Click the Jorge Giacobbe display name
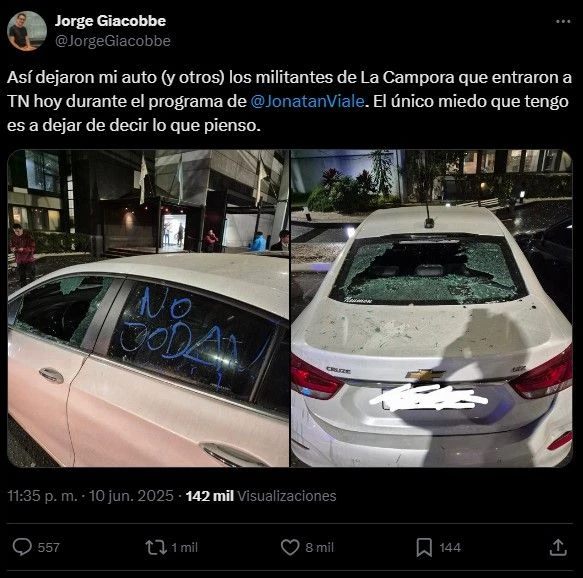 pos(110,20)
